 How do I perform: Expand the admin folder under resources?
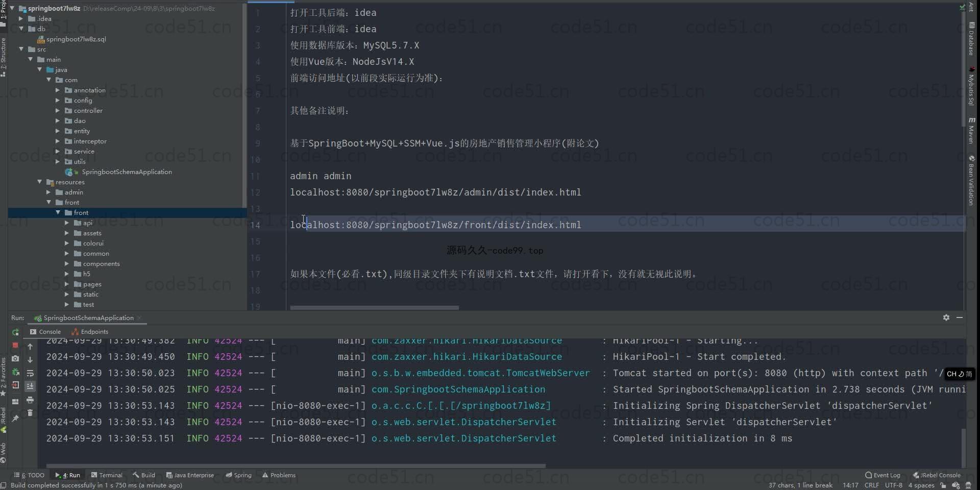pos(48,192)
